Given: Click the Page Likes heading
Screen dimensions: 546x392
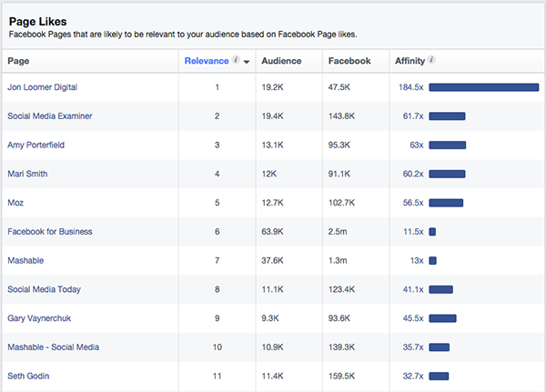Looking at the screenshot, I should [37, 22].
